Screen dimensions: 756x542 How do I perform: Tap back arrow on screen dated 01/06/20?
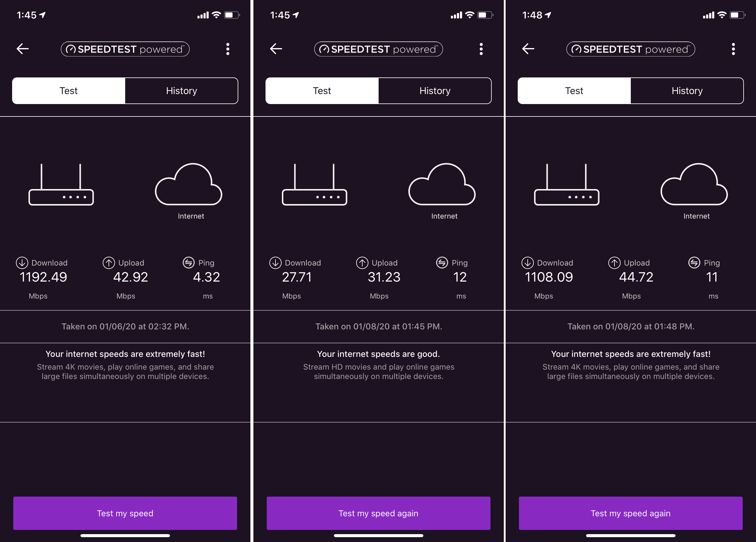[23, 49]
